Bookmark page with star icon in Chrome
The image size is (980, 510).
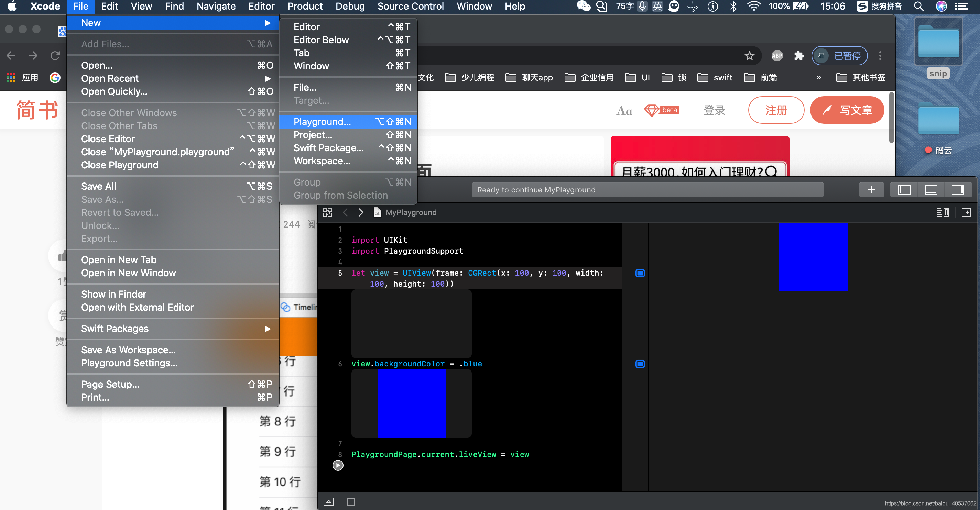749,56
